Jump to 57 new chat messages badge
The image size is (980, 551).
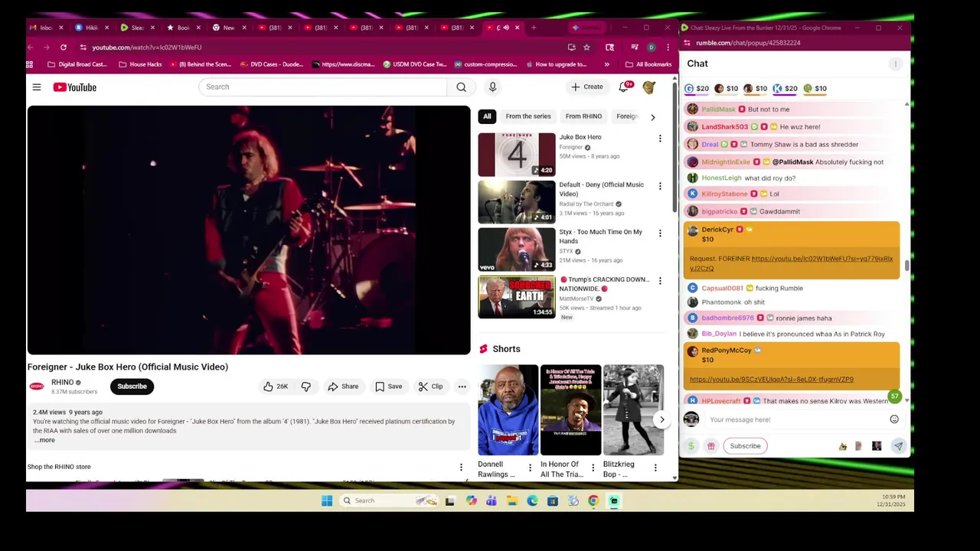point(894,396)
